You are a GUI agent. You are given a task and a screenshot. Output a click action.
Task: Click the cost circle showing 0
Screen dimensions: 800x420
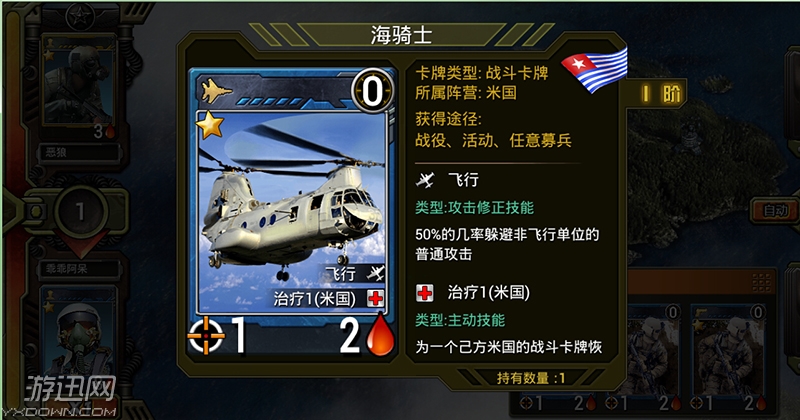[x=372, y=91]
